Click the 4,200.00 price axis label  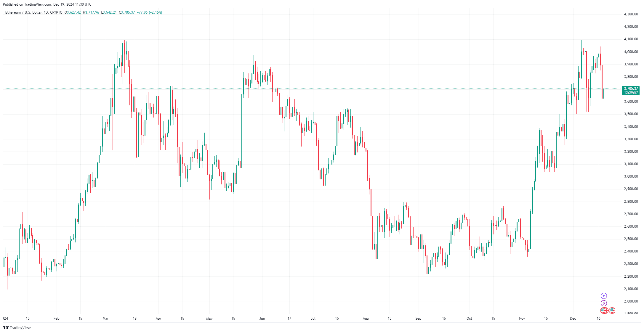coord(631,27)
